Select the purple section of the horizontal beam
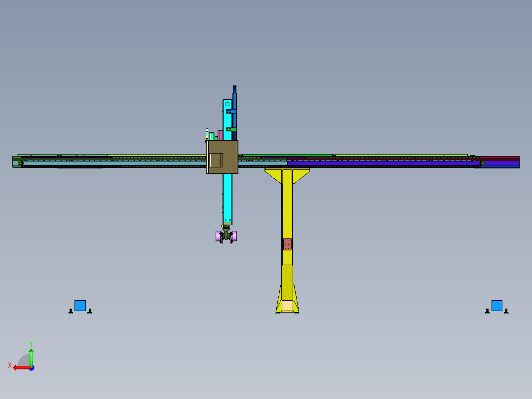Screen dimensions: 532x399 (383, 163)
